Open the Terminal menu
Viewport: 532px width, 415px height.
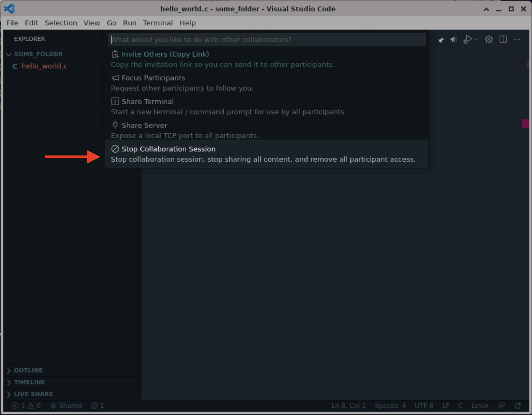point(158,23)
